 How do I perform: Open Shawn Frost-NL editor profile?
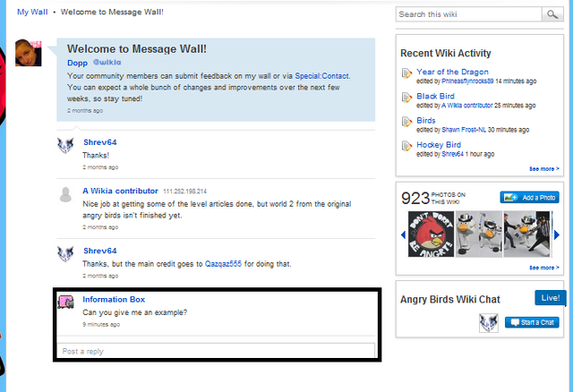[x=464, y=130]
